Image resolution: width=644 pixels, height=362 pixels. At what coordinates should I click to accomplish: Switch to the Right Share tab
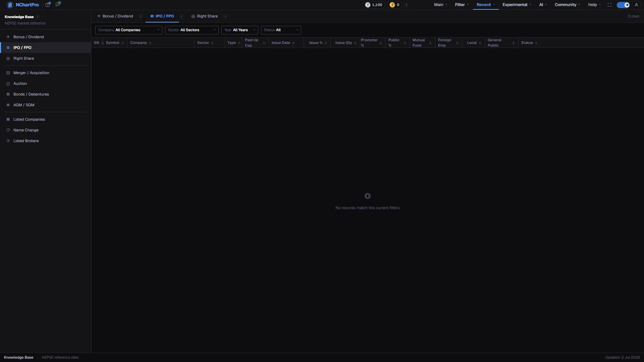(x=205, y=16)
